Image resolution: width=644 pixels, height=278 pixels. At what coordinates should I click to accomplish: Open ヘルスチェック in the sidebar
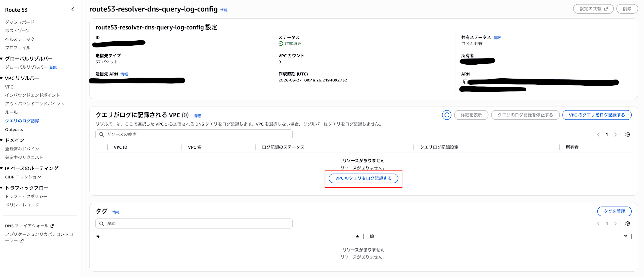20,39
